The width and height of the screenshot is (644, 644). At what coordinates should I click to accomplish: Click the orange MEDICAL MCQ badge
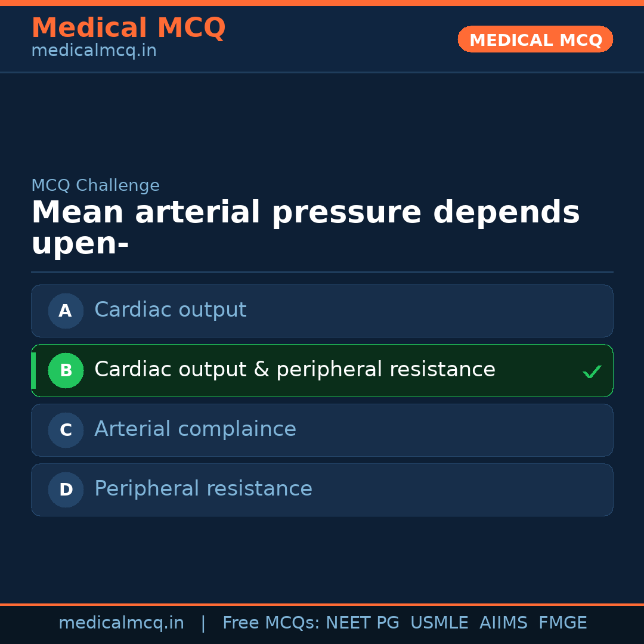click(535, 39)
